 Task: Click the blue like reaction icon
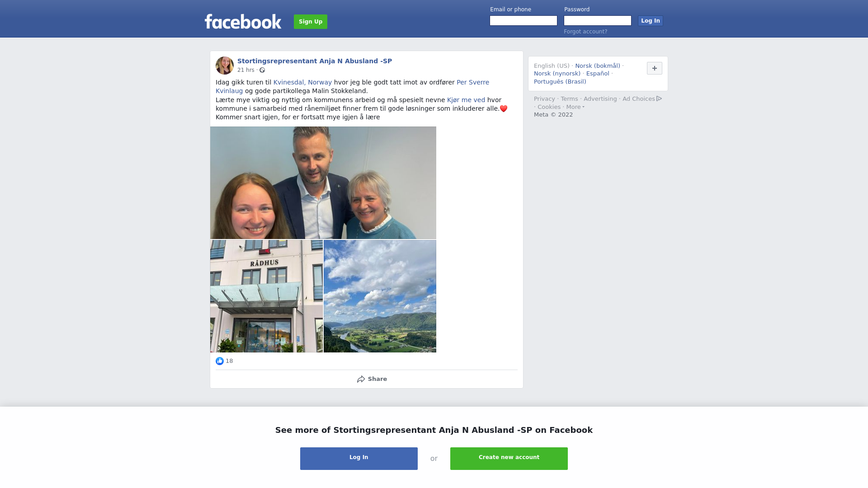pyautogui.click(x=220, y=361)
